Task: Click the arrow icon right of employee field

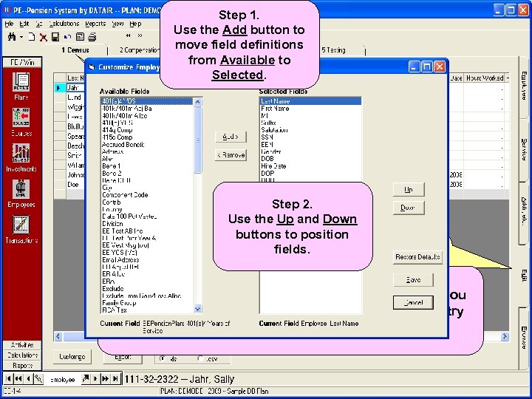Action: click(86, 378)
